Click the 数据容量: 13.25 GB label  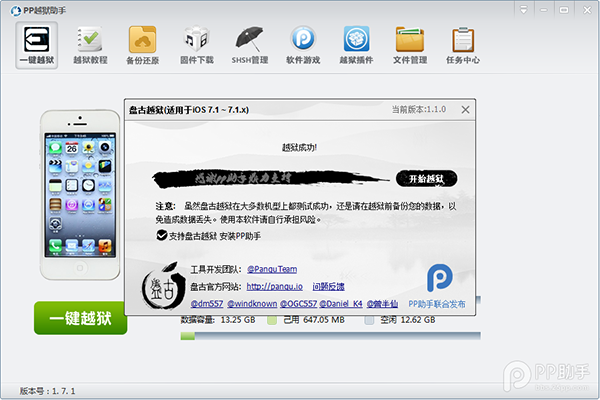(218, 320)
